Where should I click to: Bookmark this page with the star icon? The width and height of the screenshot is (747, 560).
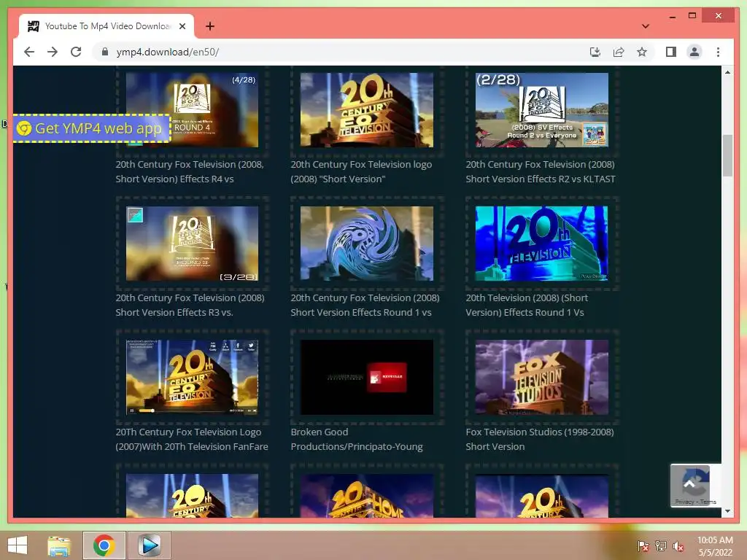click(642, 52)
